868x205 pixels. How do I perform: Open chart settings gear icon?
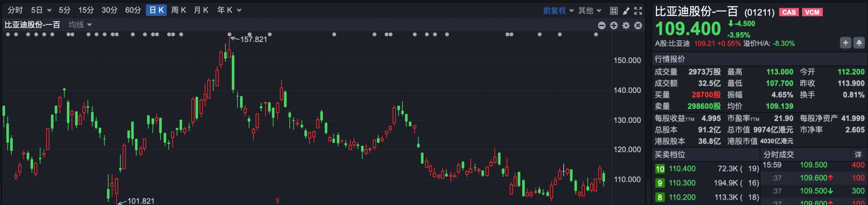(626, 25)
